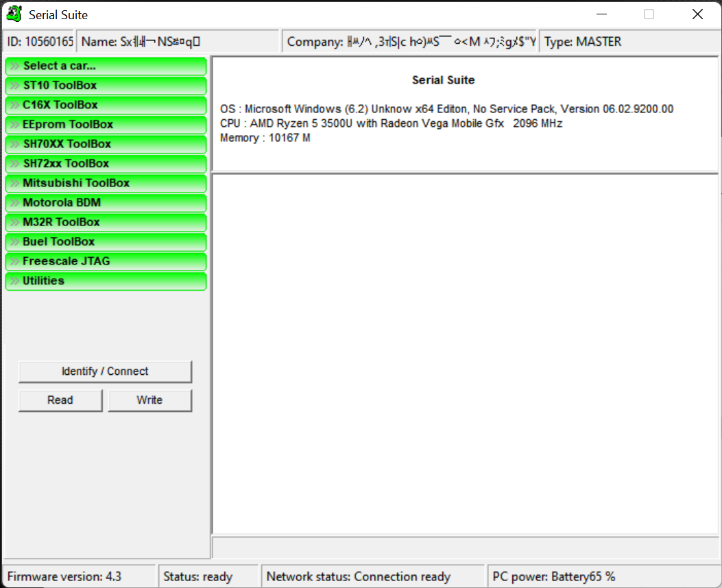Viewport: 722px width, 588px height.
Task: Close the Serial Suite window
Action: point(697,14)
